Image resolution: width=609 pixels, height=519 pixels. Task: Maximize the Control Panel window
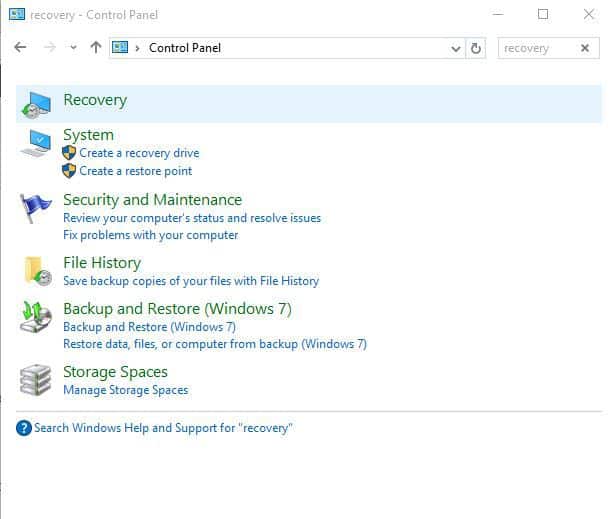[543, 14]
